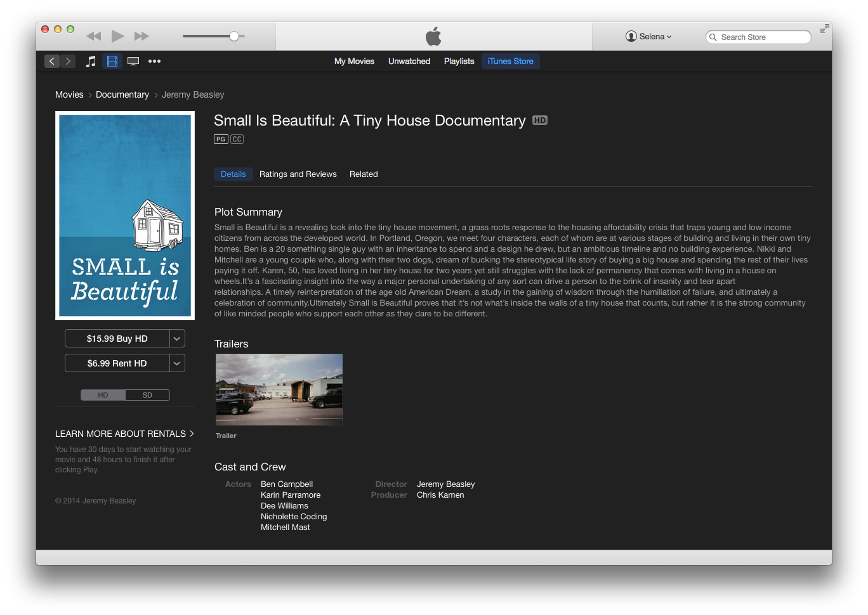This screenshot has width=868, height=615.
Task: Click the Small is Beautiful poster artwork
Action: tap(125, 216)
